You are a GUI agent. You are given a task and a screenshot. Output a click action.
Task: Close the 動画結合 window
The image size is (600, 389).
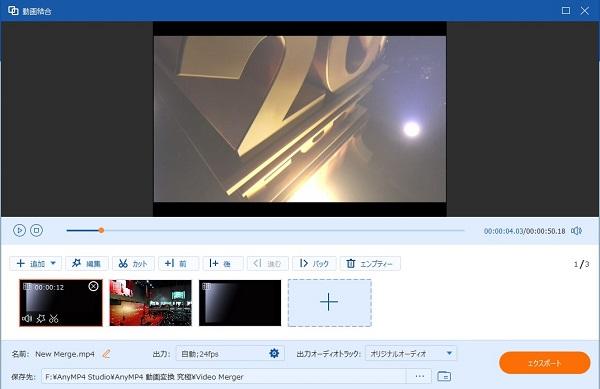click(584, 11)
